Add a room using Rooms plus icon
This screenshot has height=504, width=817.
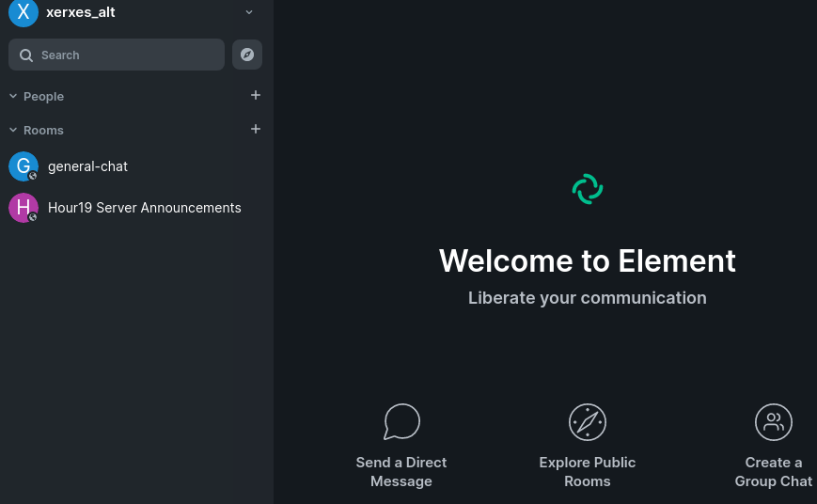pyautogui.click(x=256, y=129)
